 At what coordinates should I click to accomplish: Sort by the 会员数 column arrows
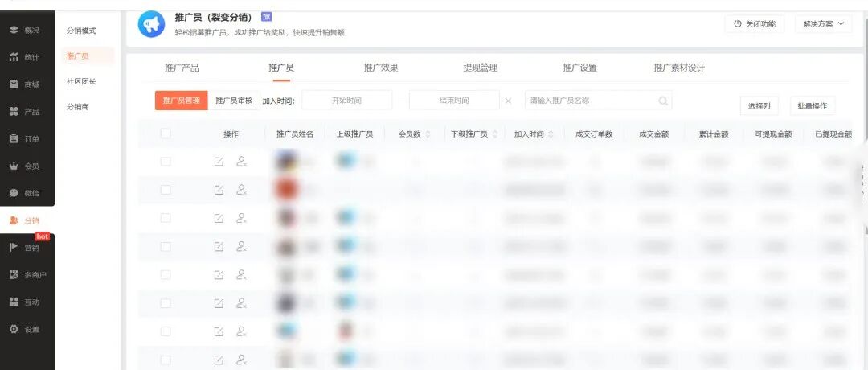click(x=428, y=134)
